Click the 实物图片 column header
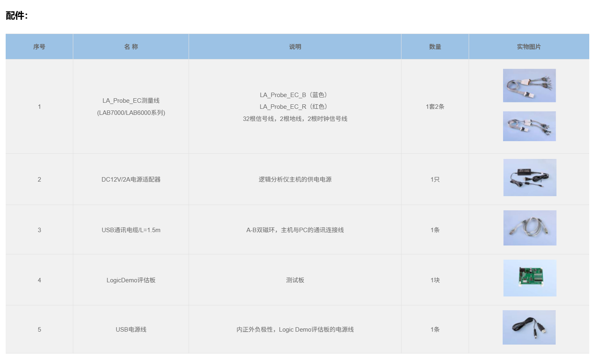601x364 pixels. [x=529, y=47]
